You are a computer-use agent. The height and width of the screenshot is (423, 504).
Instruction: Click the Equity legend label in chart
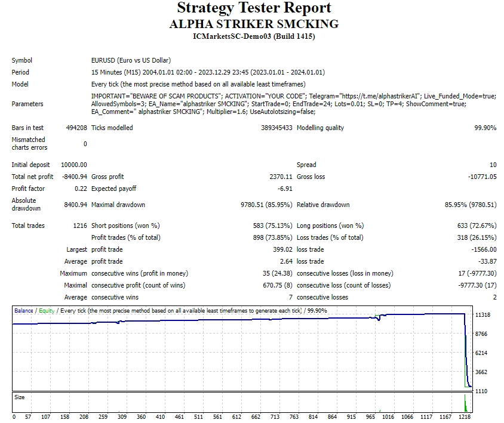coord(47,311)
